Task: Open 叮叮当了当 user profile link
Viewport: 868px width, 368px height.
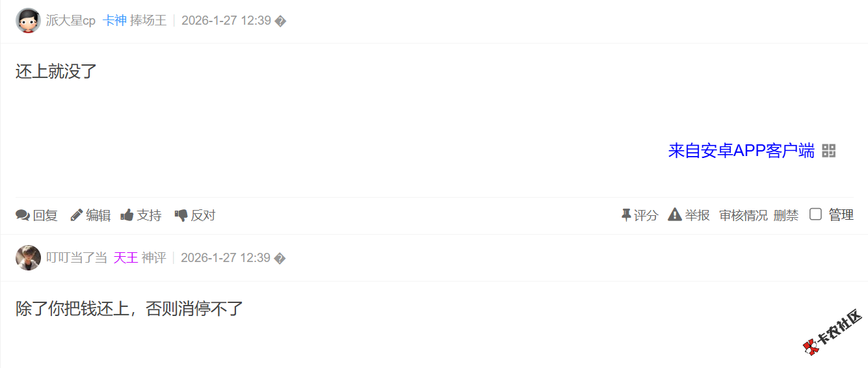Action: pyautogui.click(x=77, y=258)
